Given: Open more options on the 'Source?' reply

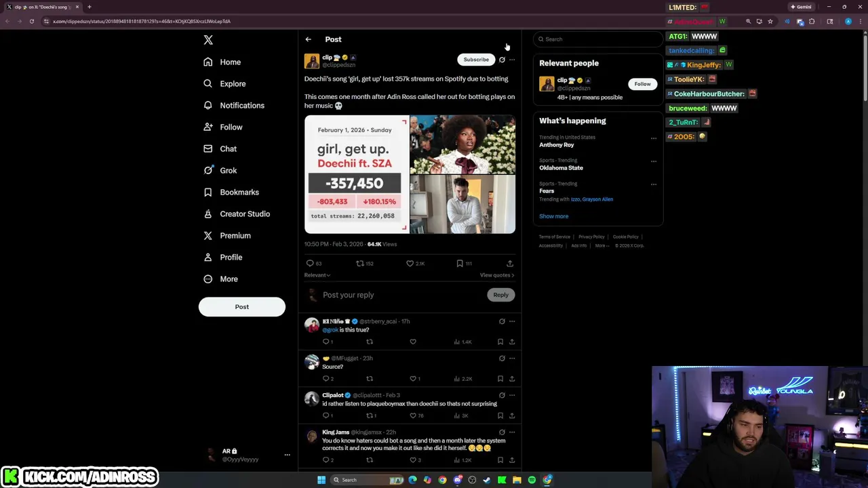Looking at the screenshot, I should coord(512,359).
